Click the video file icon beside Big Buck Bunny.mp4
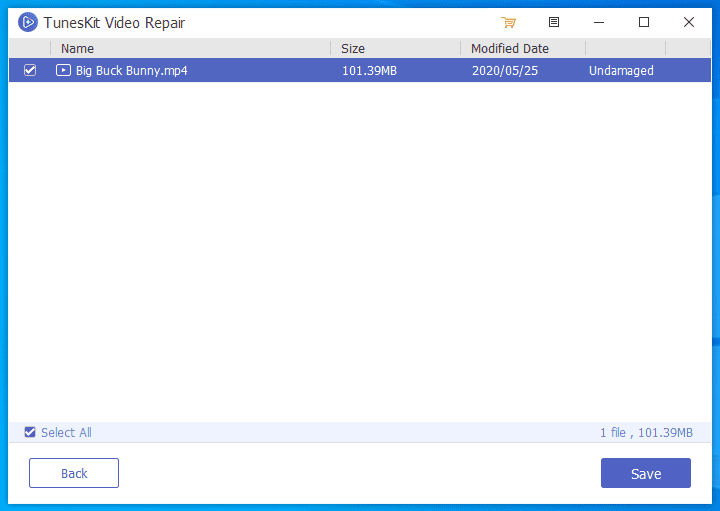The height and width of the screenshot is (511, 720). pyautogui.click(x=63, y=70)
